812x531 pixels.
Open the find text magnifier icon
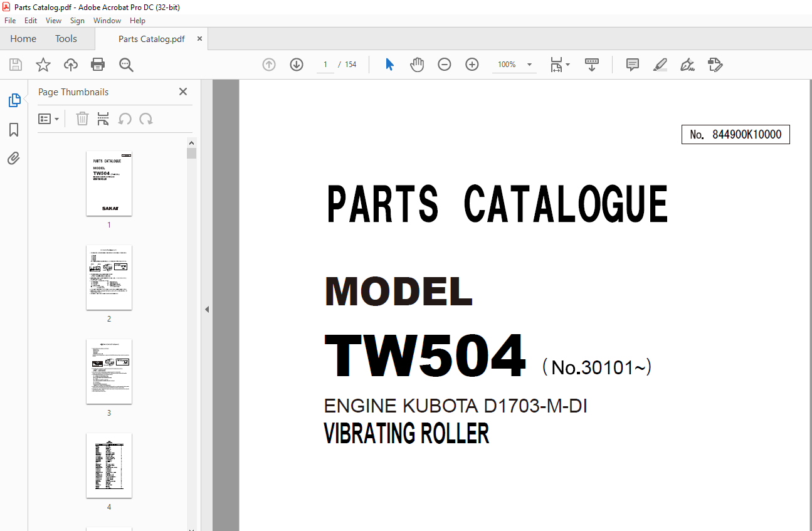pyautogui.click(x=126, y=65)
